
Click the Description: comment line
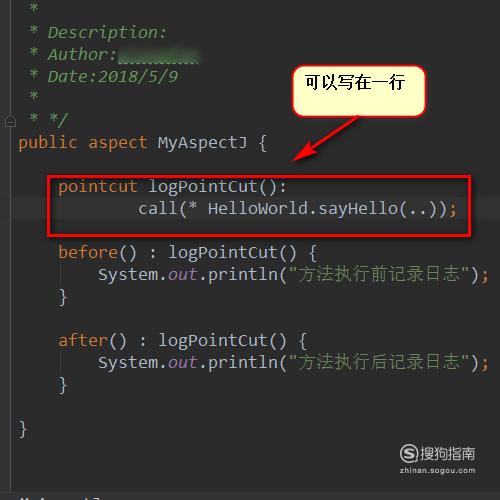pyautogui.click(x=107, y=33)
